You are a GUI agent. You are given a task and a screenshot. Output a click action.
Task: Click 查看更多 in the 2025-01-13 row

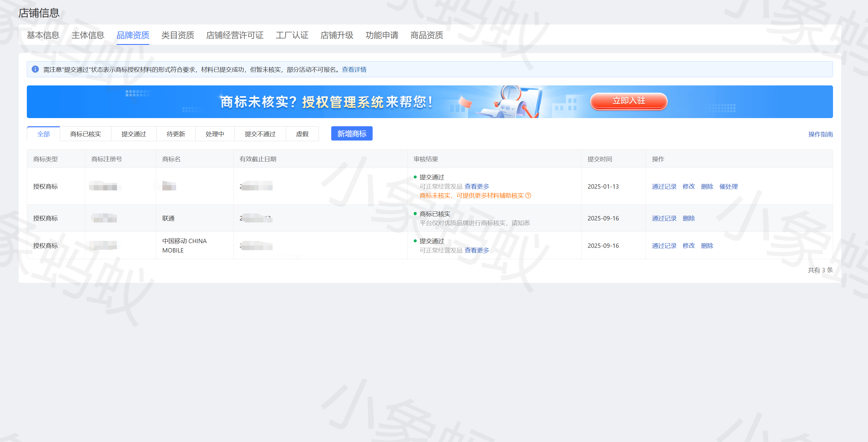[x=477, y=186]
